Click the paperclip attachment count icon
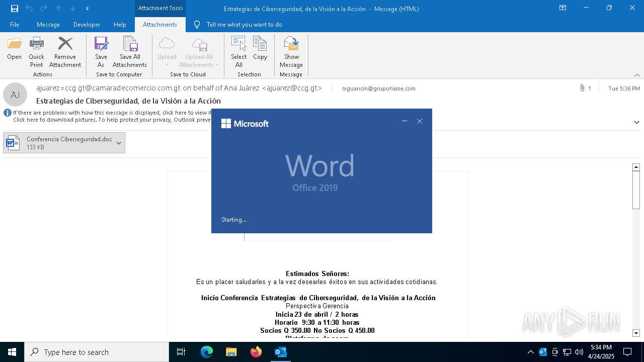The width and height of the screenshot is (644, 362). tap(582, 88)
